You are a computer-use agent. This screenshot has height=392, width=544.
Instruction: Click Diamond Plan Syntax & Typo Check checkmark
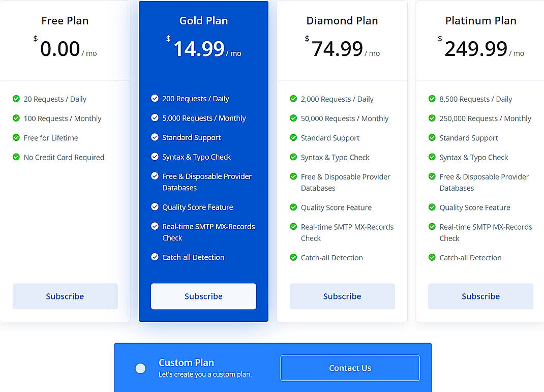(x=293, y=157)
